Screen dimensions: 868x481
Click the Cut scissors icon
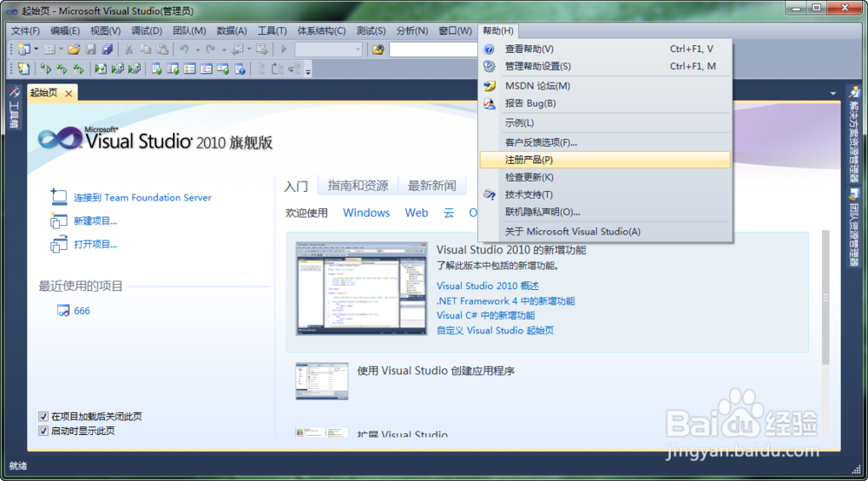click(x=128, y=49)
